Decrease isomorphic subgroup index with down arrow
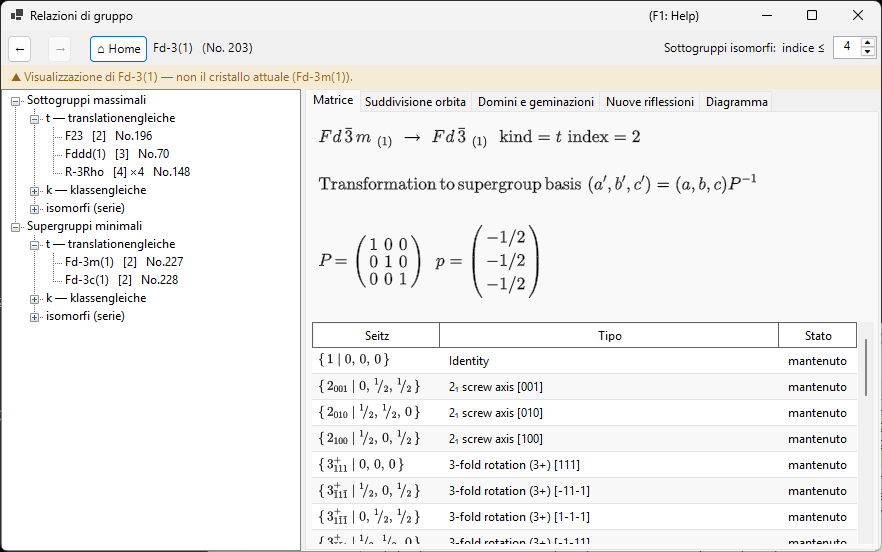The image size is (882, 552). pos(868,52)
